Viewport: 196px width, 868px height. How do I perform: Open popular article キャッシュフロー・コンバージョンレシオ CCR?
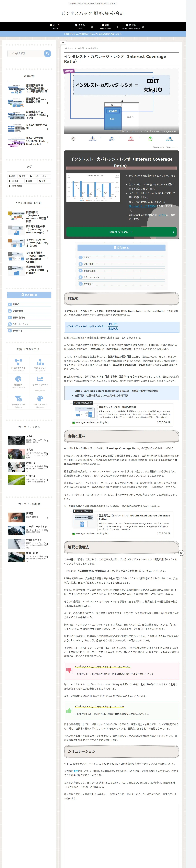tap(29, 243)
